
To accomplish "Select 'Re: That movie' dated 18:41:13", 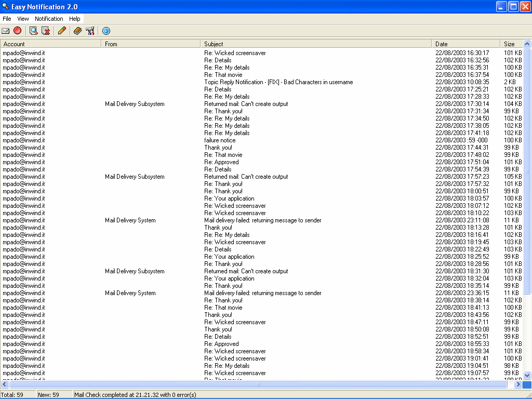I will tap(262, 308).
